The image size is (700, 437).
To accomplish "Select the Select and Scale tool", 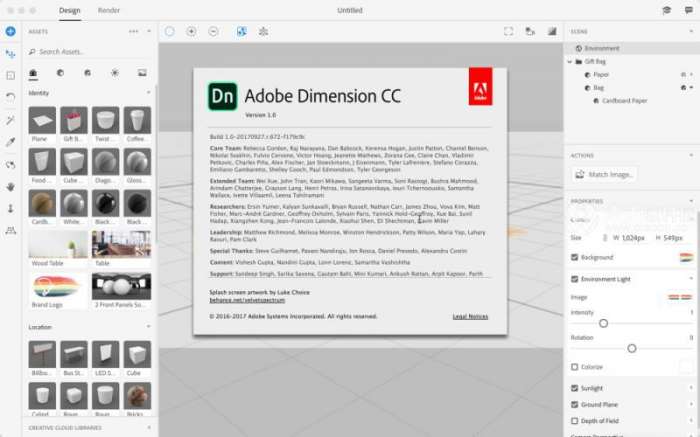I will (10, 75).
